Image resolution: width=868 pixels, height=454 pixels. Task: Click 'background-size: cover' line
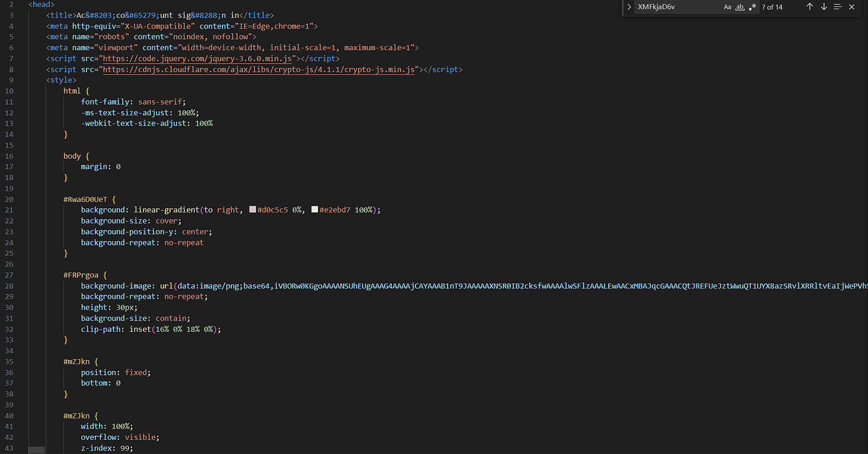pyautogui.click(x=131, y=221)
